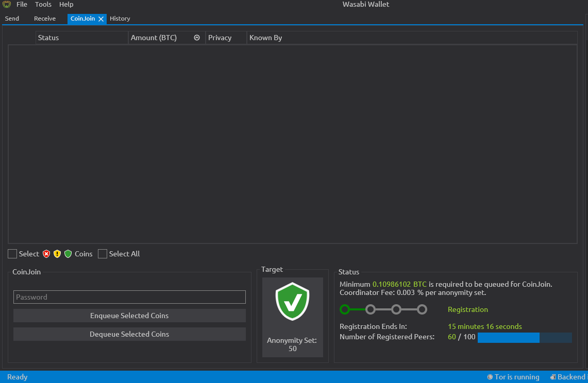Screen dimensions: 588x383
Task: Click the Tor status icon
Action: coord(490,377)
